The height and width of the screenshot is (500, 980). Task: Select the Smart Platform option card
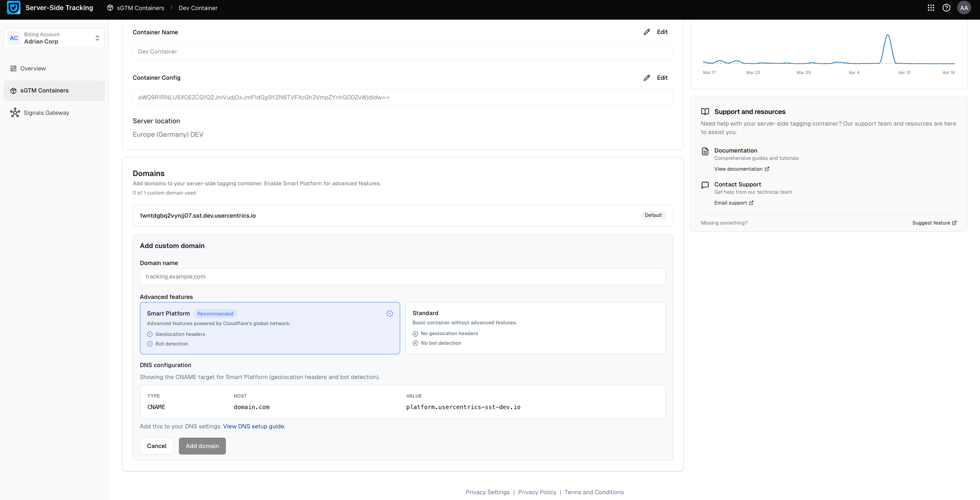[x=270, y=328]
